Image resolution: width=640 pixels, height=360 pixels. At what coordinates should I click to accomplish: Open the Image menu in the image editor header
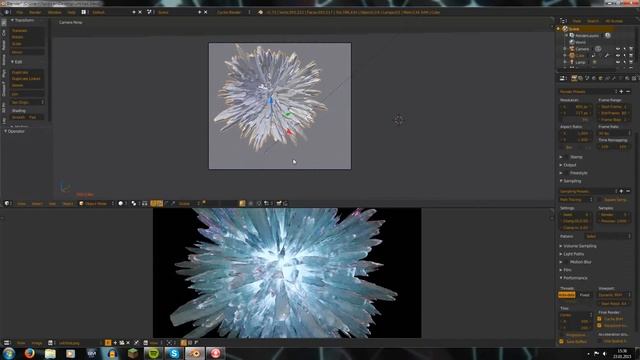(37, 343)
